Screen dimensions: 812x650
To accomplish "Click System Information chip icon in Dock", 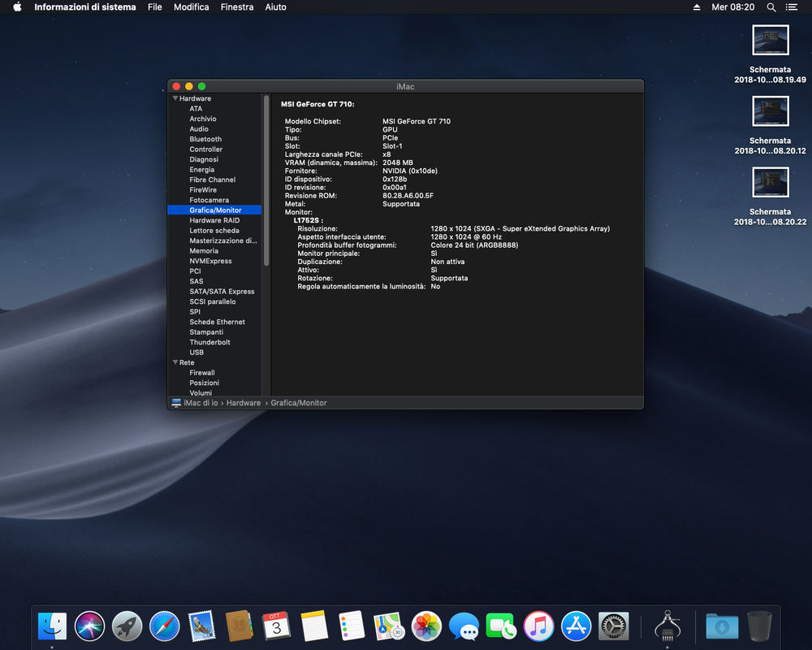I will (667, 626).
